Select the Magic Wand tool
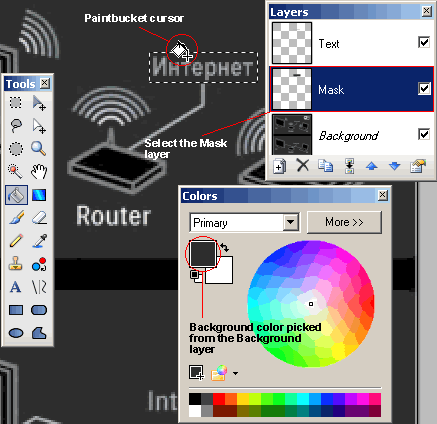This screenshot has height=424, width=437. [16, 172]
